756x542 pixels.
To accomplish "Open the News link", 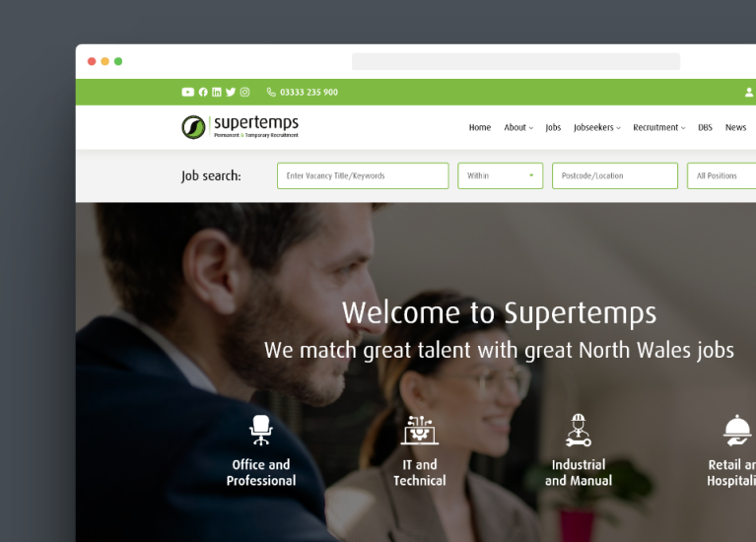I will coord(735,127).
